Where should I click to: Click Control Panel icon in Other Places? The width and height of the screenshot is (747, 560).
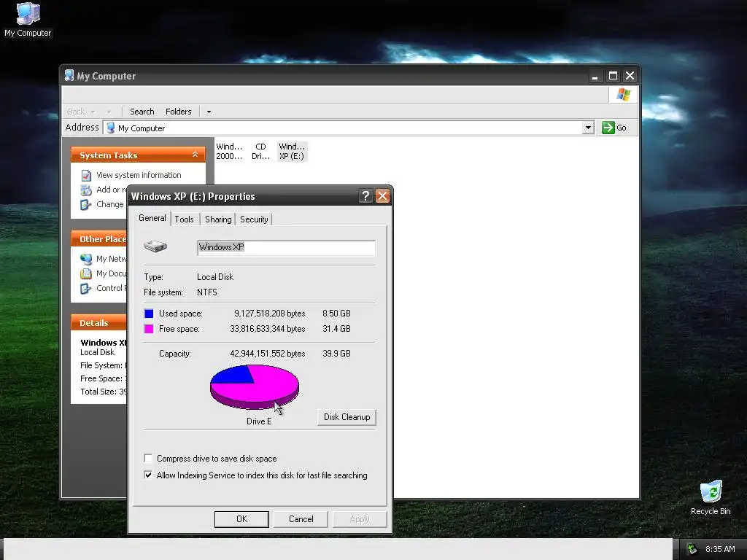(x=86, y=289)
